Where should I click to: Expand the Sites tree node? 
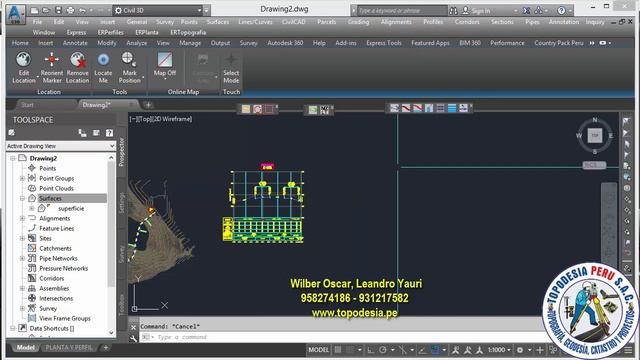(x=22, y=238)
